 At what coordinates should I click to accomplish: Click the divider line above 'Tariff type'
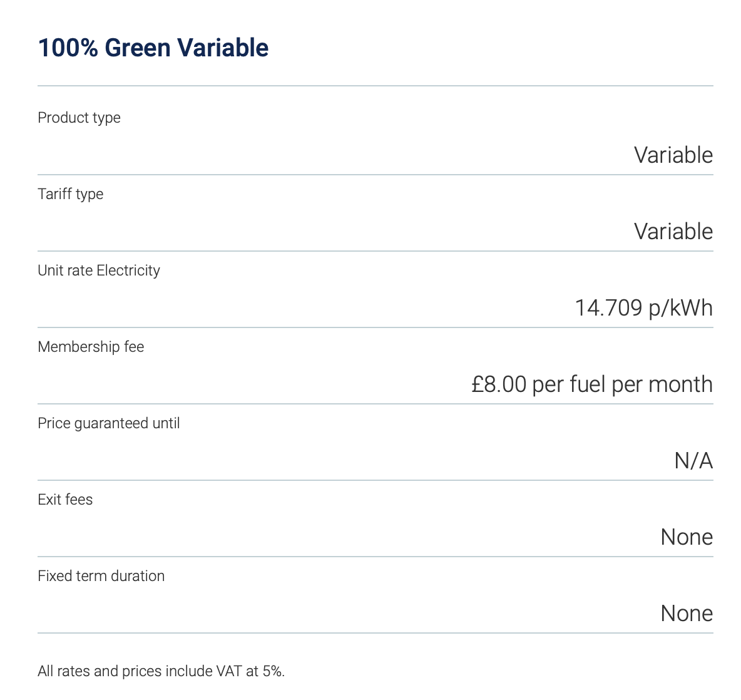point(376,175)
